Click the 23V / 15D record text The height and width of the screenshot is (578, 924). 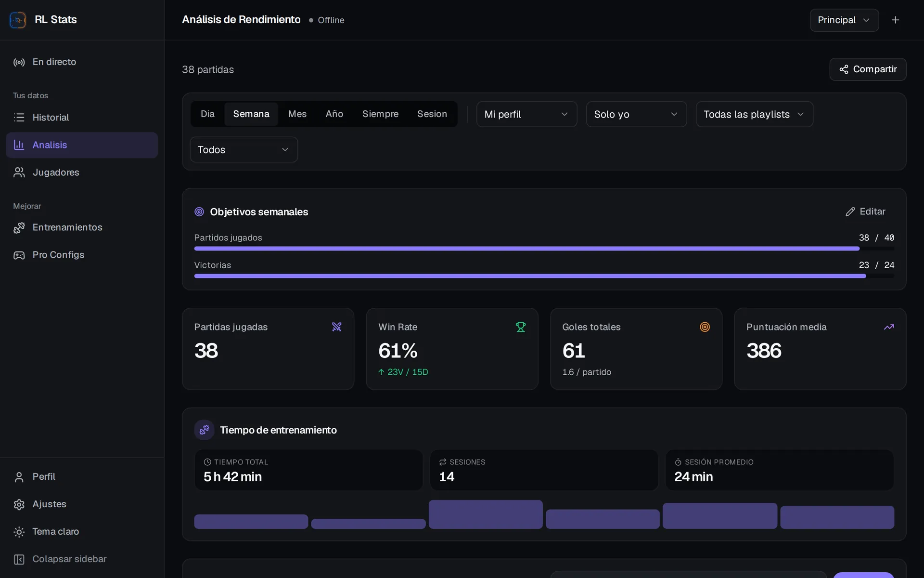(x=408, y=372)
